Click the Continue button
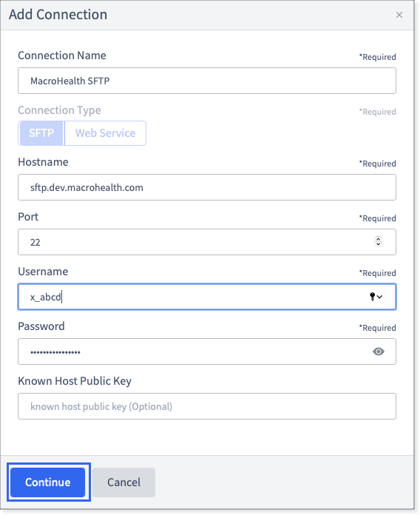 tap(48, 482)
